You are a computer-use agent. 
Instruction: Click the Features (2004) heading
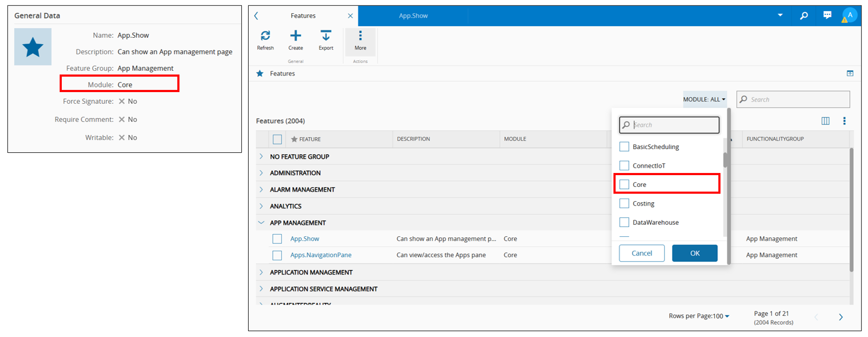[x=281, y=121]
